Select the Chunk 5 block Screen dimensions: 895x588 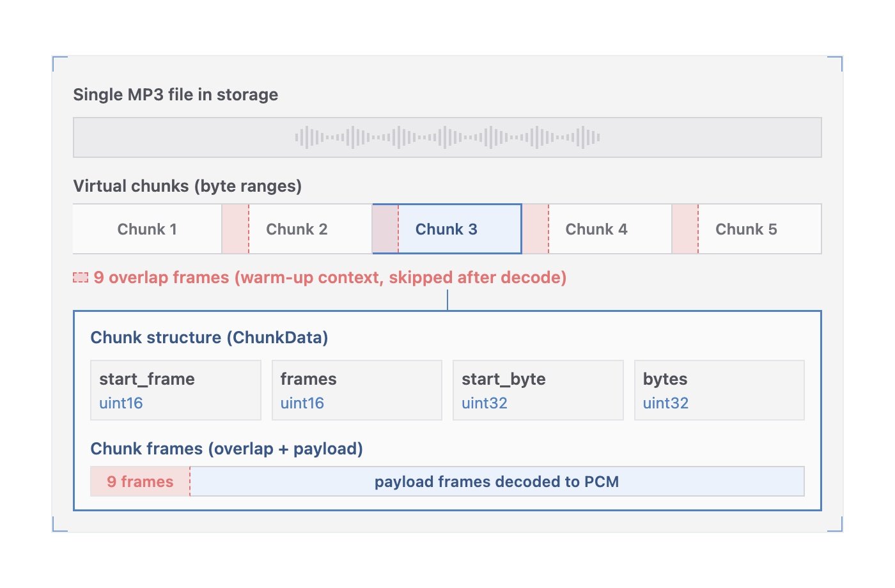coord(747,229)
